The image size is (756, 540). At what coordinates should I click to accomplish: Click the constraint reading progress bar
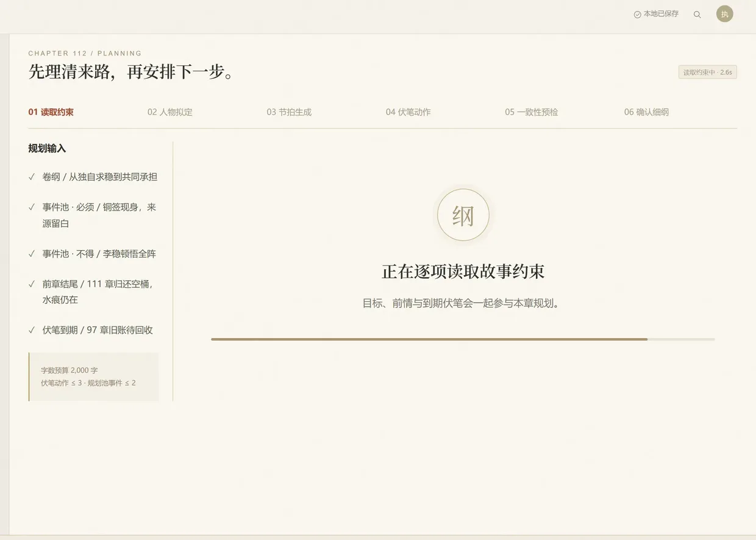click(x=463, y=339)
